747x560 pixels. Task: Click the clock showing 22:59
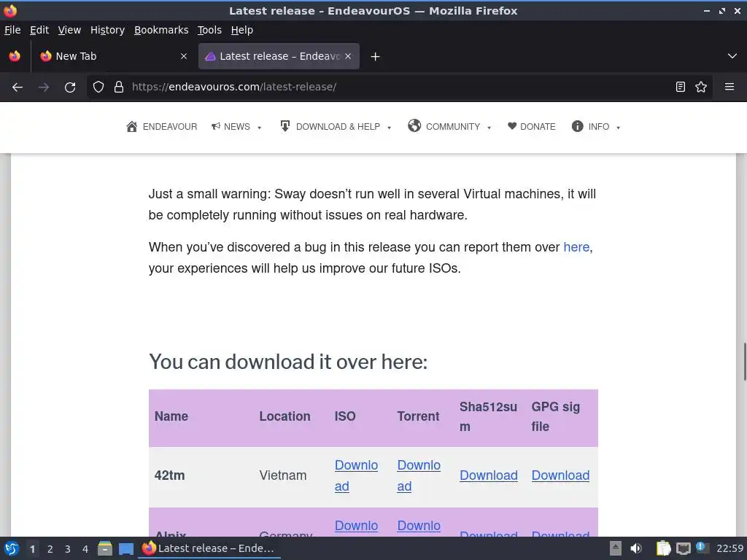coord(729,548)
